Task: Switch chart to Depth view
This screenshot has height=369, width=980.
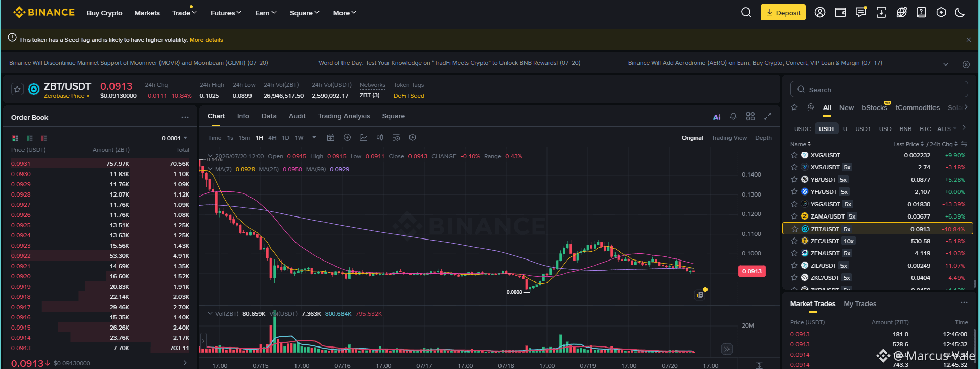Action: pyautogui.click(x=763, y=138)
